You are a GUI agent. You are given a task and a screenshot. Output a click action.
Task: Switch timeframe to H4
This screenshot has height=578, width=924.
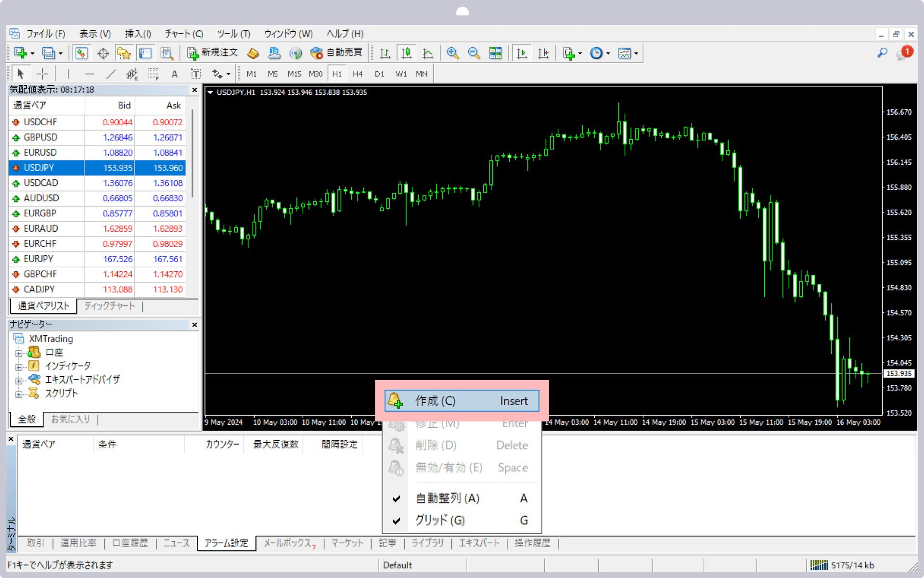coord(358,74)
